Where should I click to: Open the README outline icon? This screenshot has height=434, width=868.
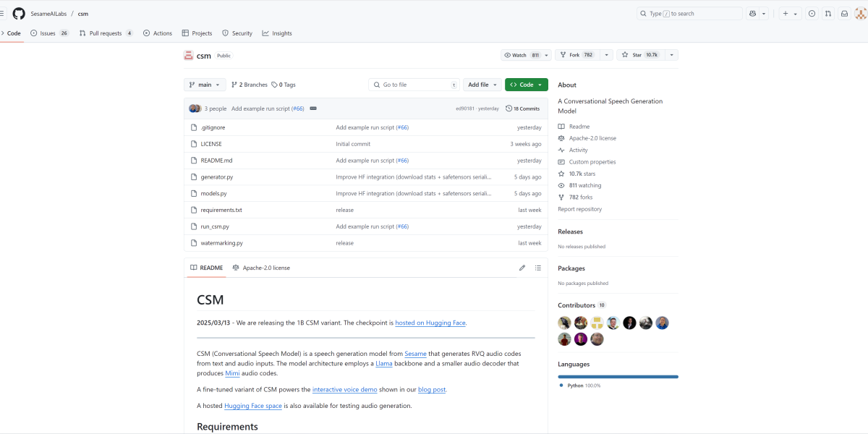point(538,268)
